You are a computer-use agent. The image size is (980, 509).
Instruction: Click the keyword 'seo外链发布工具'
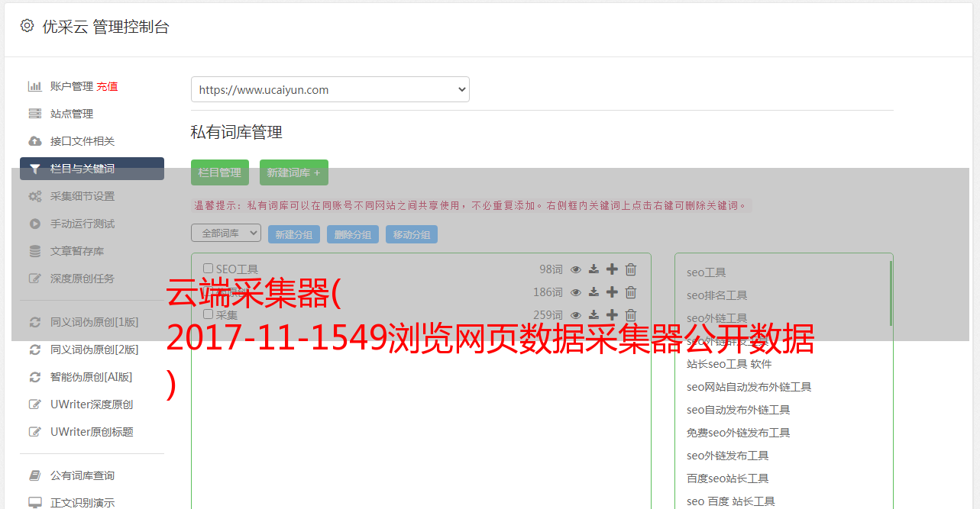pyautogui.click(x=728, y=456)
